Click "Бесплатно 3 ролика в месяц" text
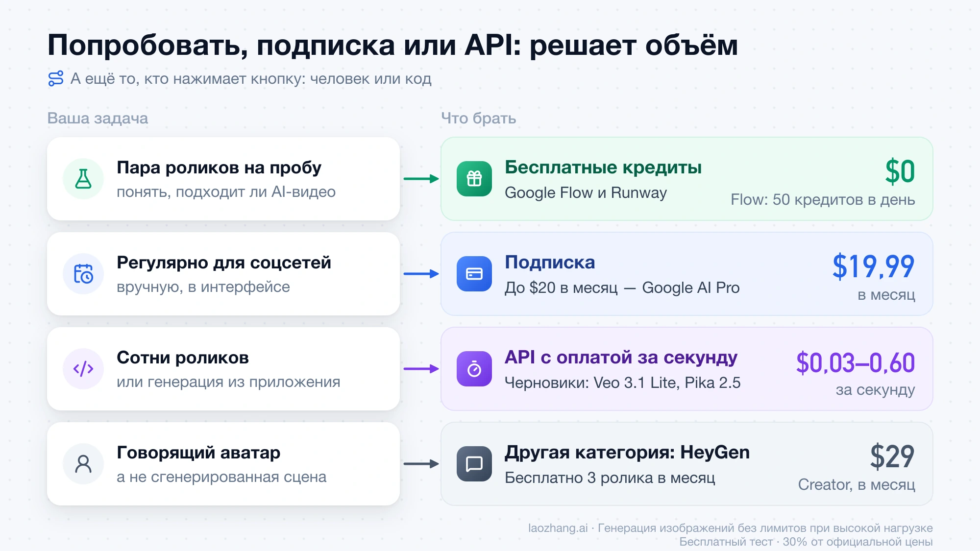This screenshot has height=551, width=980. 610,478
